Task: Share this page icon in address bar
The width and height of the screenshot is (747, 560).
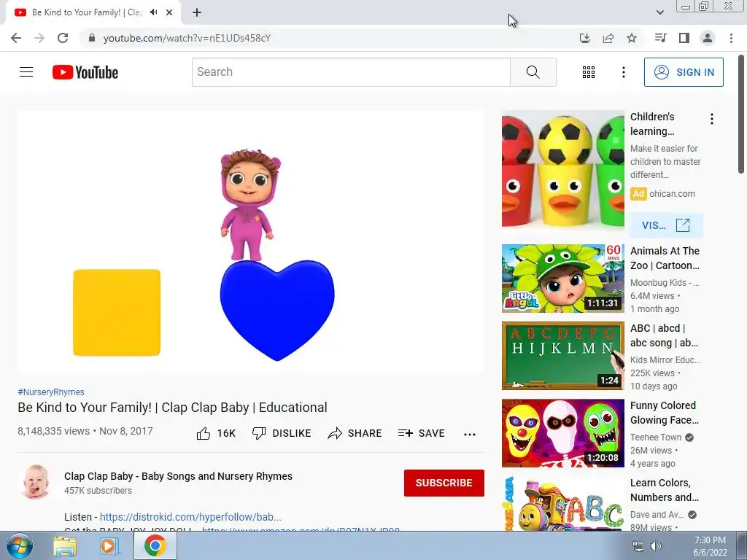Action: pos(608,38)
